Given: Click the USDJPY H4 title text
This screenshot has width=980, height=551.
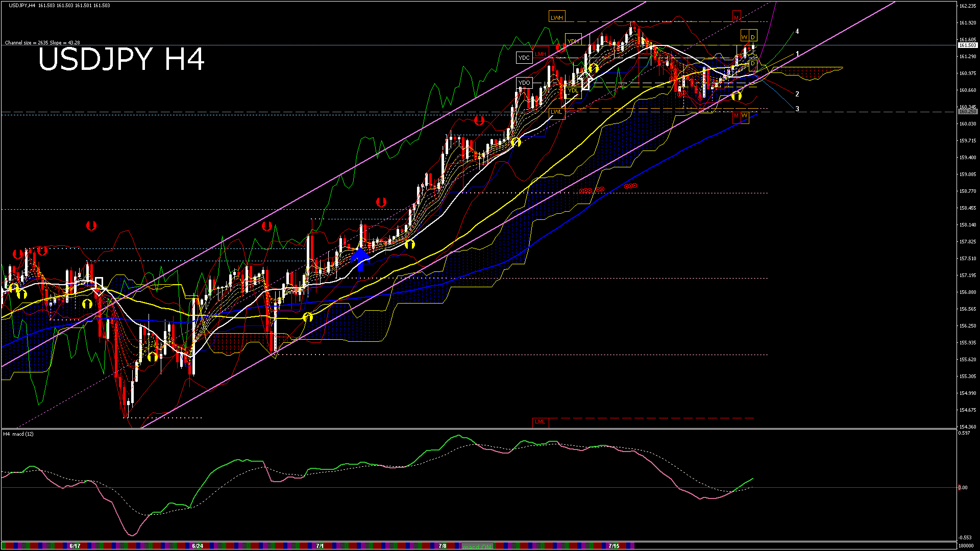Looking at the screenshot, I should pyautogui.click(x=121, y=59).
